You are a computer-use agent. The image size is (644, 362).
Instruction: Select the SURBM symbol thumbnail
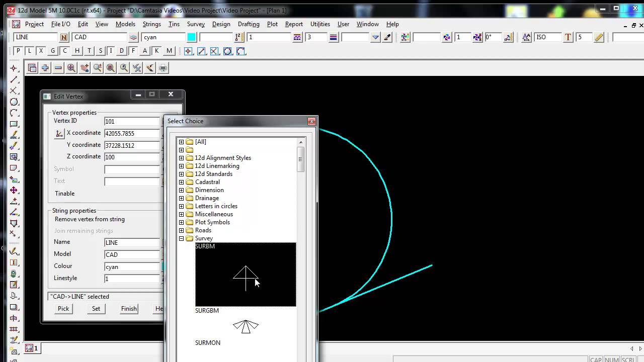(246, 275)
